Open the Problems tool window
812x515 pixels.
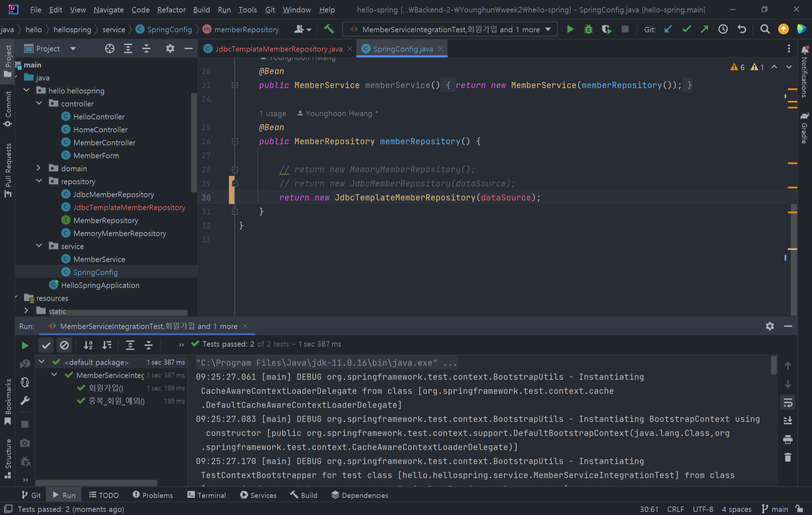153,495
